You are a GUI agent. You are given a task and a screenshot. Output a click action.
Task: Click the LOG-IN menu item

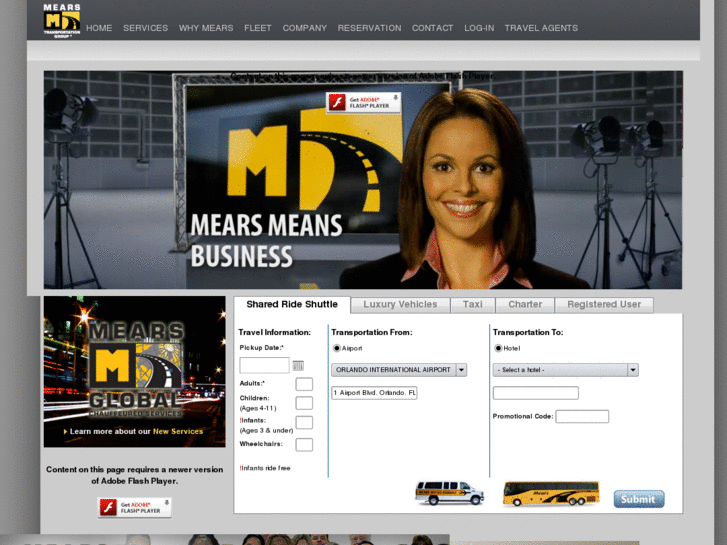click(x=479, y=28)
